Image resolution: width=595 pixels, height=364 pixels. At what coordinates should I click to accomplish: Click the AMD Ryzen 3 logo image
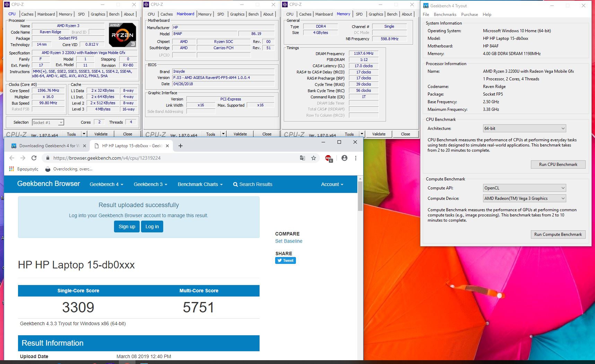pos(122,35)
